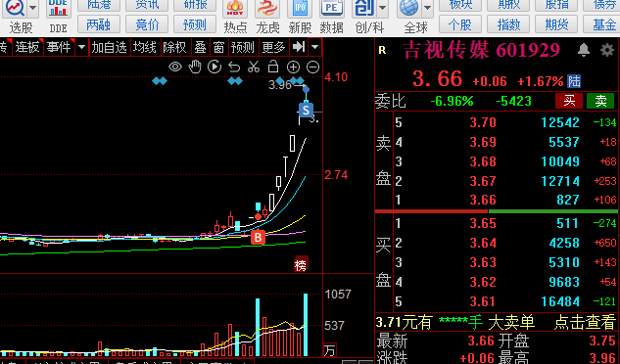Open the alert bell for 吉视传媒

pos(584,50)
